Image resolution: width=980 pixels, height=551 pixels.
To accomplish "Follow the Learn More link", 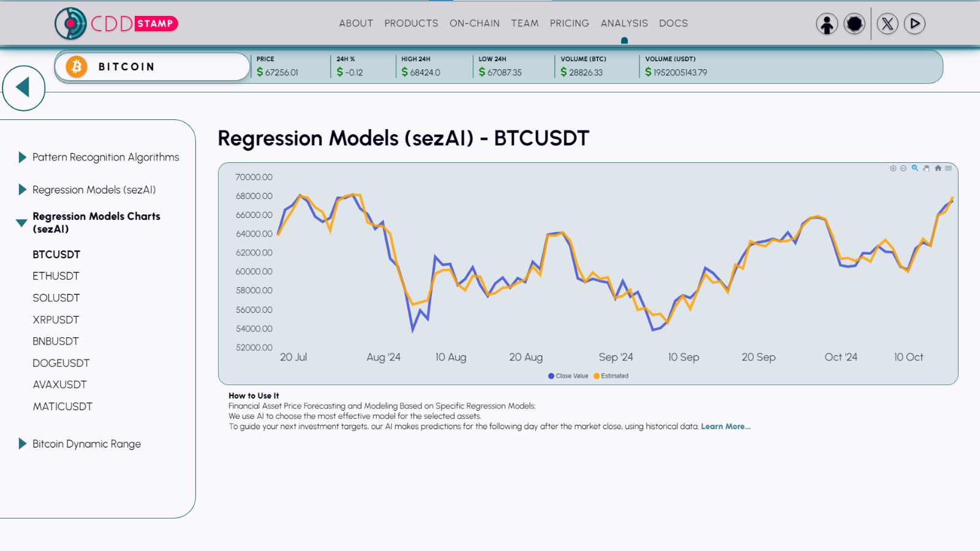I will click(x=725, y=427).
